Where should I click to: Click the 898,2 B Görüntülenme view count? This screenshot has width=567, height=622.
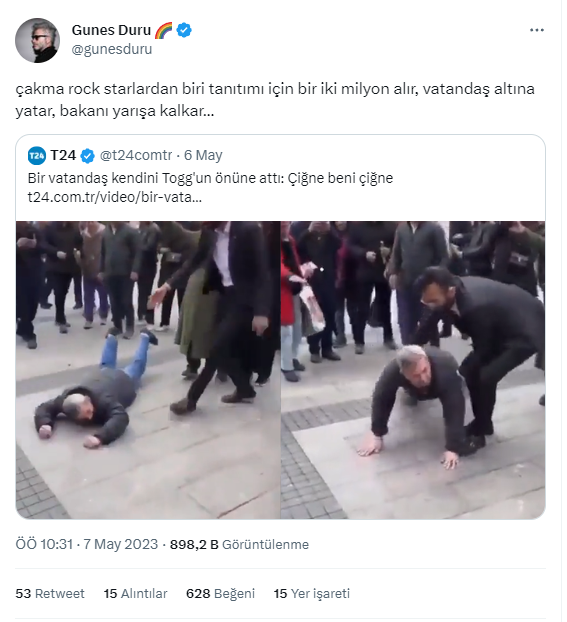pos(239,544)
